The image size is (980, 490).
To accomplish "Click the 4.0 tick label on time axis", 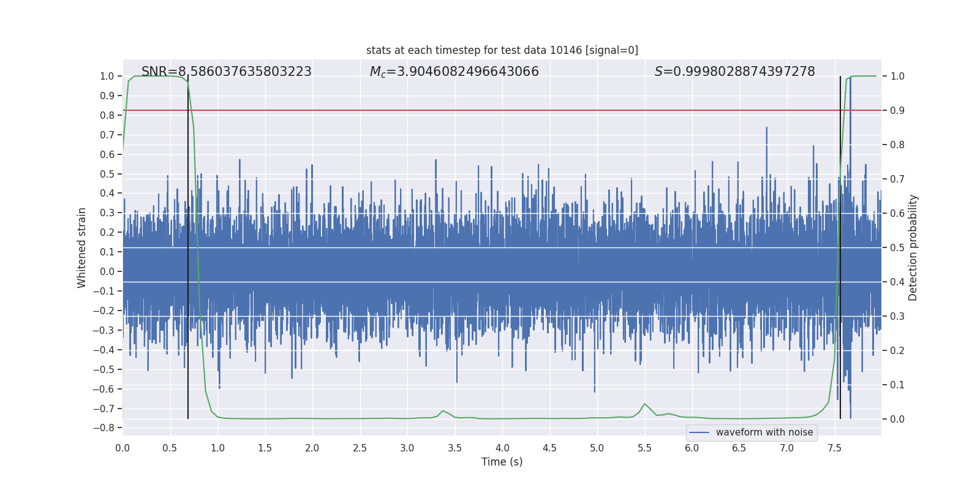I will click(502, 448).
